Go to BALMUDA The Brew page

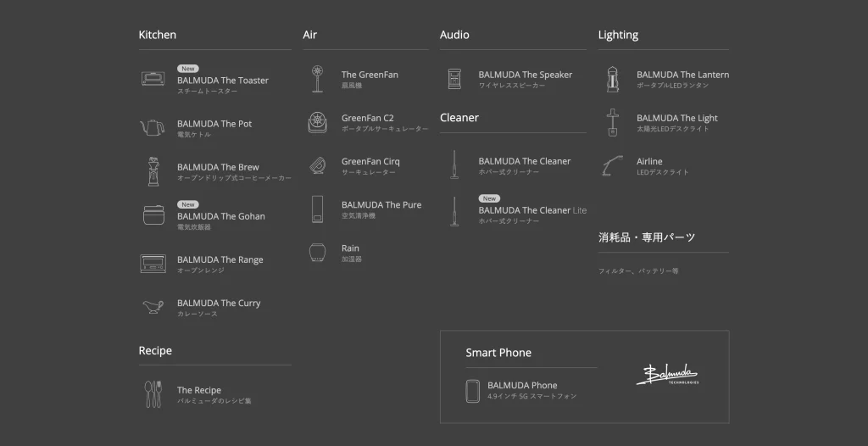pos(218,167)
